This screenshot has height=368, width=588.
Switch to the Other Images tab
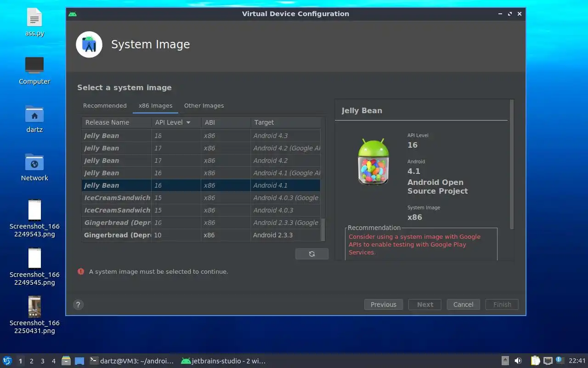pyautogui.click(x=204, y=105)
